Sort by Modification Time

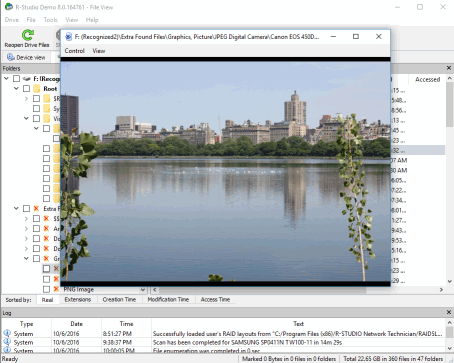168,299
